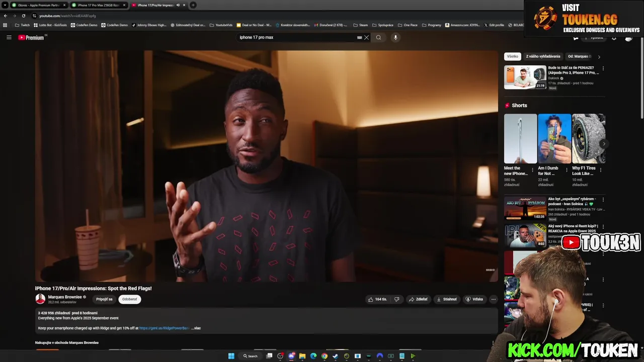Open options for Ivan Solnica podcast video

click(603, 200)
